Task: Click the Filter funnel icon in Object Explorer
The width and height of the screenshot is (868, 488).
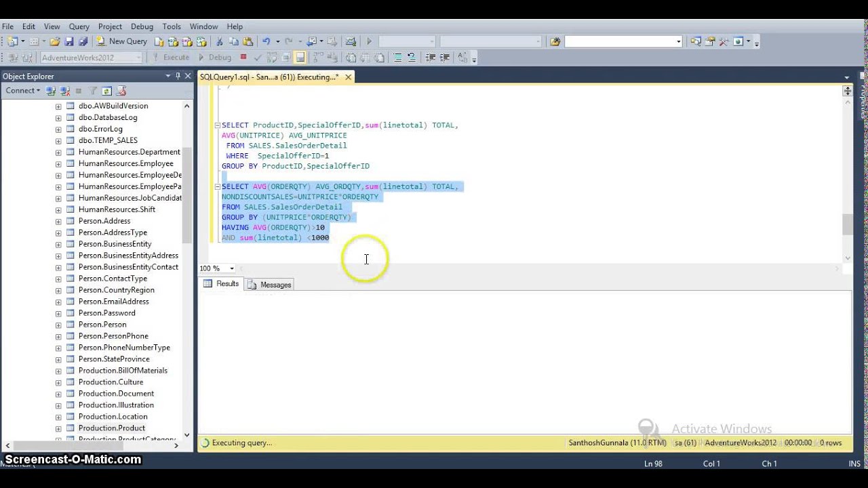Action: coord(93,91)
